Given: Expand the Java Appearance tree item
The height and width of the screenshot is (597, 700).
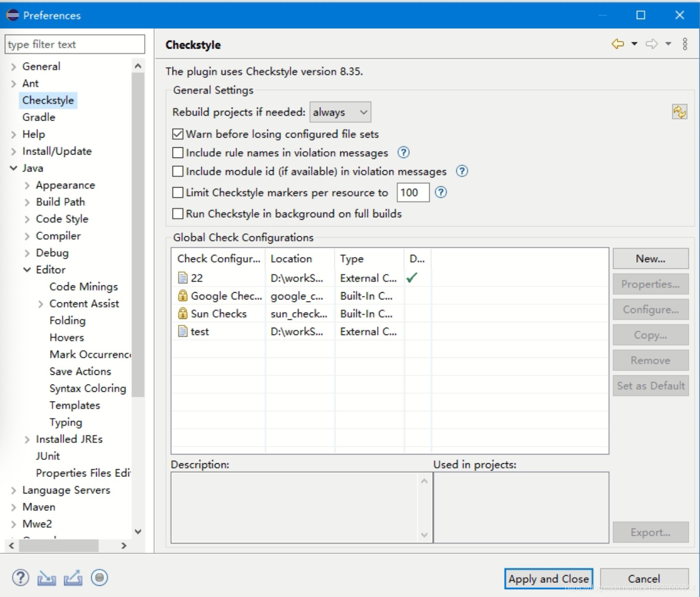Looking at the screenshot, I should [x=27, y=185].
